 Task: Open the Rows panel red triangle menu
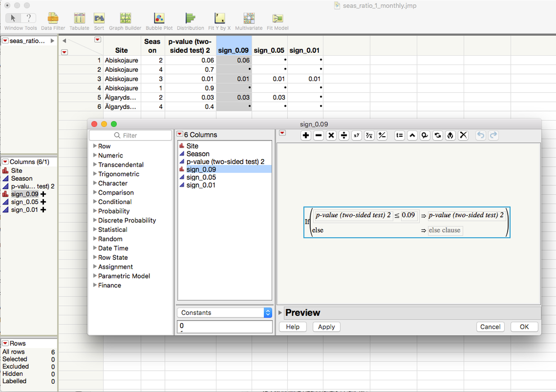click(6, 344)
